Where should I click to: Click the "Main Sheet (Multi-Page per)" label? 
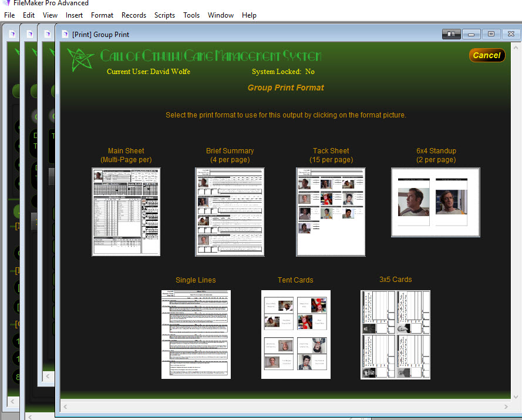tap(126, 155)
